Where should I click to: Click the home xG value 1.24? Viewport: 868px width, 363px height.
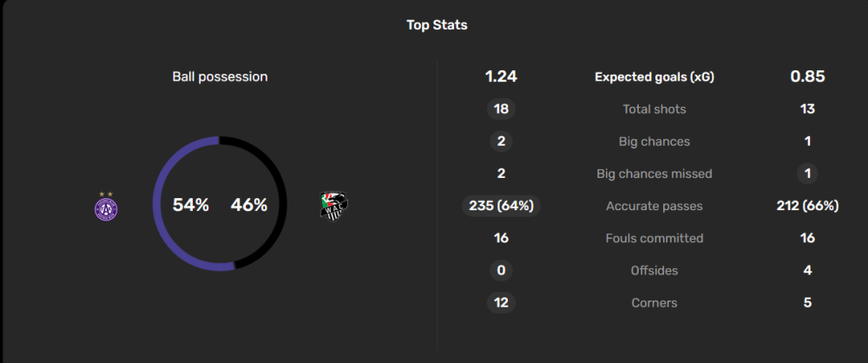click(501, 76)
